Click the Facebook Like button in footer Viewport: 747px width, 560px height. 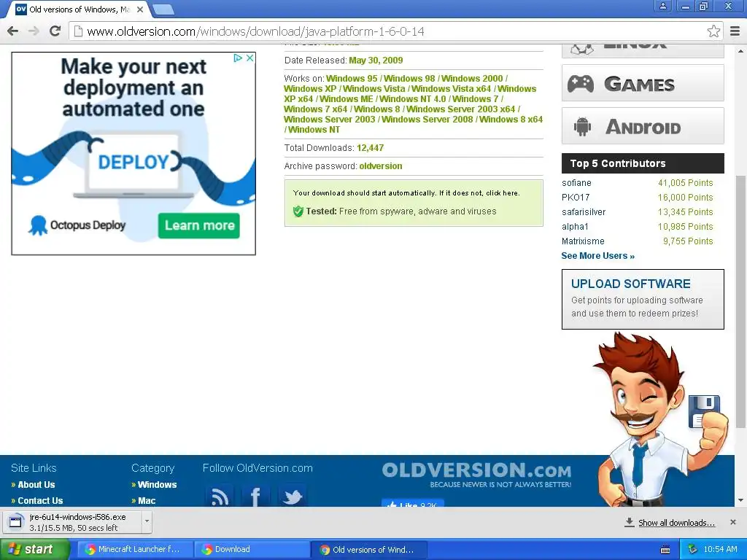tap(413, 503)
